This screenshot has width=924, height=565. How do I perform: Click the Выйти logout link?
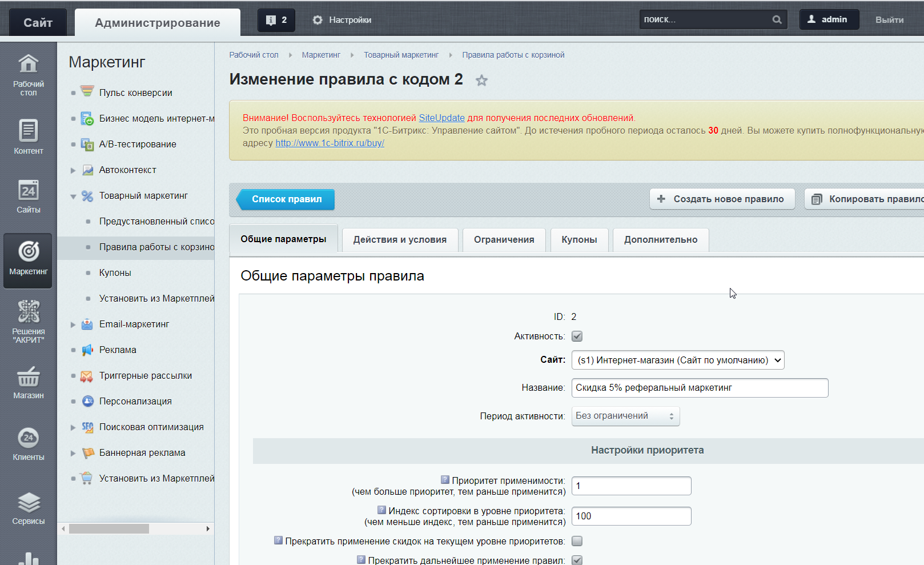coord(889,19)
